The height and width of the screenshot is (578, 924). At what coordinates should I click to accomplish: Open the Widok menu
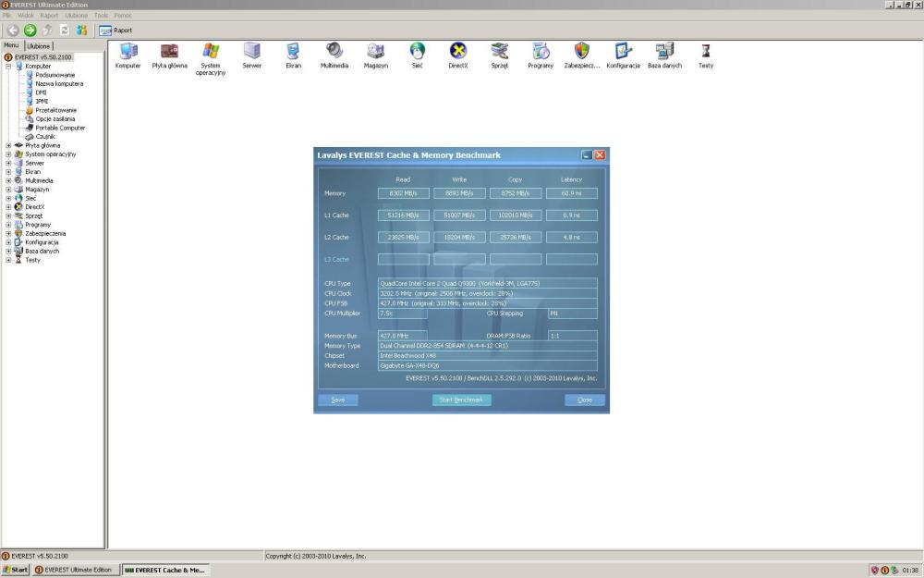[x=26, y=15]
